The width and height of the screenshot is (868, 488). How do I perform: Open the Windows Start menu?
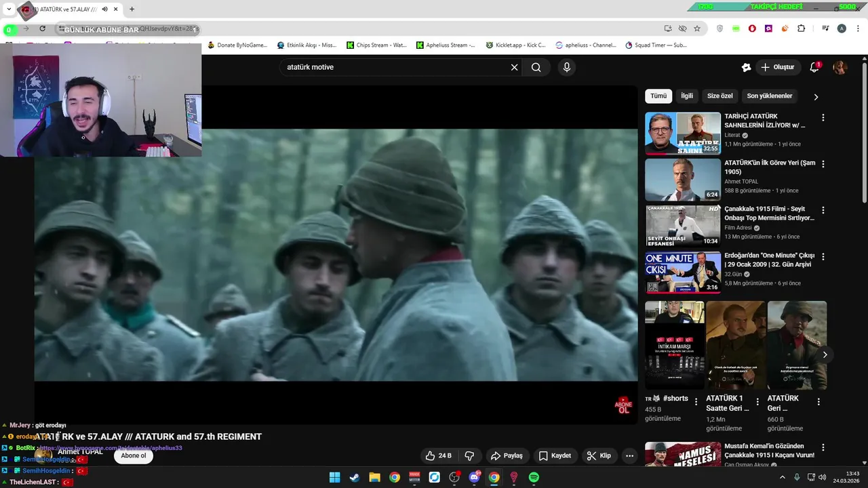click(334, 477)
